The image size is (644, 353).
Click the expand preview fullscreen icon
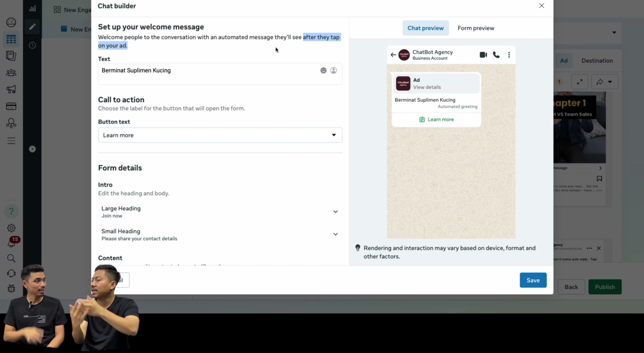[579, 82]
